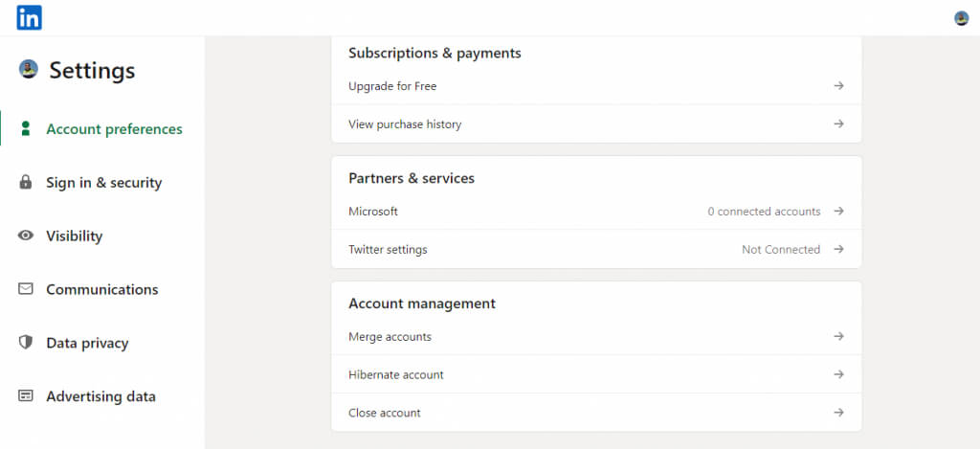Open View purchase history arrow

coord(838,124)
